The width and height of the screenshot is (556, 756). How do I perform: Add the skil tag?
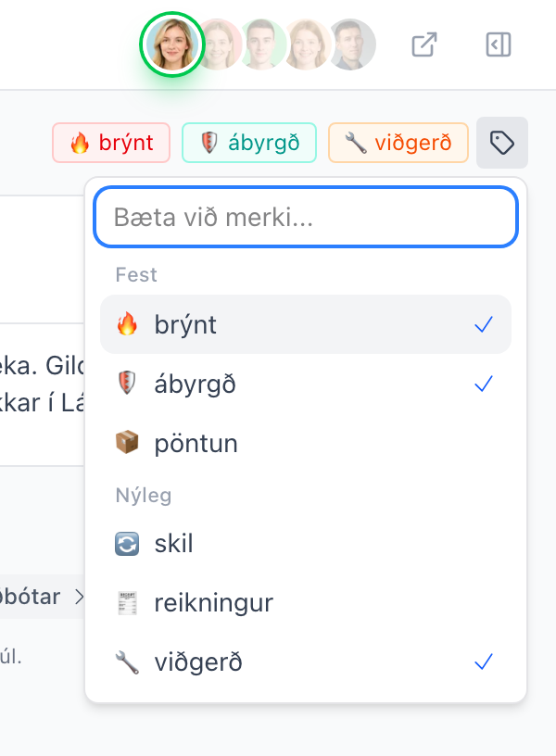306,544
